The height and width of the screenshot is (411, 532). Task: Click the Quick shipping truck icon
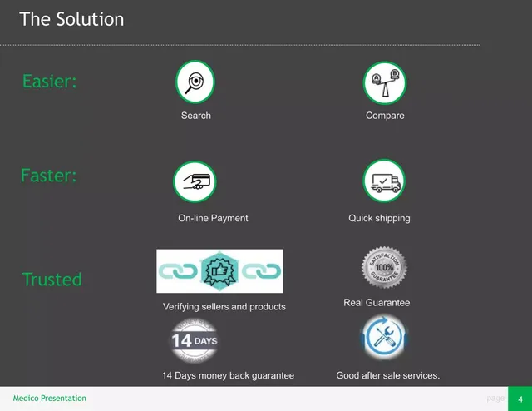384,181
